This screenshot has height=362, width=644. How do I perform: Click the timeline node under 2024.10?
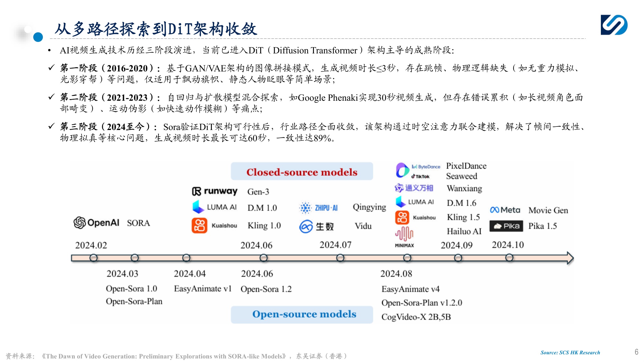tap(509, 258)
